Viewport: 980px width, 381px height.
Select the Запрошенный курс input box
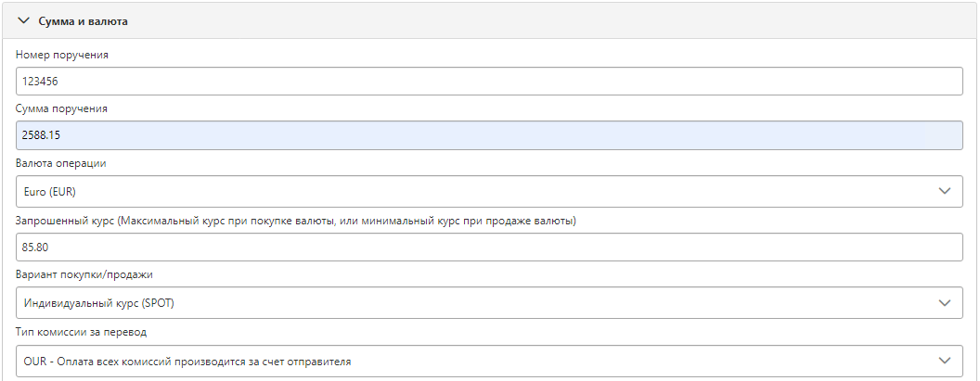(x=489, y=248)
